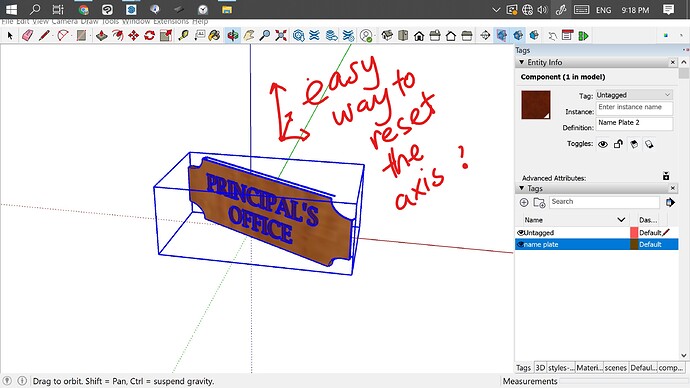The width and height of the screenshot is (690, 388).
Task: Collapse the Entity Info panel
Action: coord(521,62)
